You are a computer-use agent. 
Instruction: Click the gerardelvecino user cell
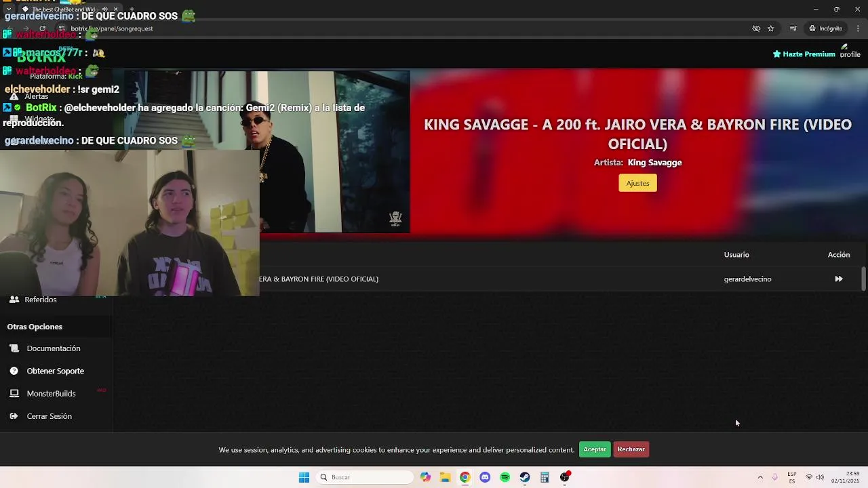[747, 279]
